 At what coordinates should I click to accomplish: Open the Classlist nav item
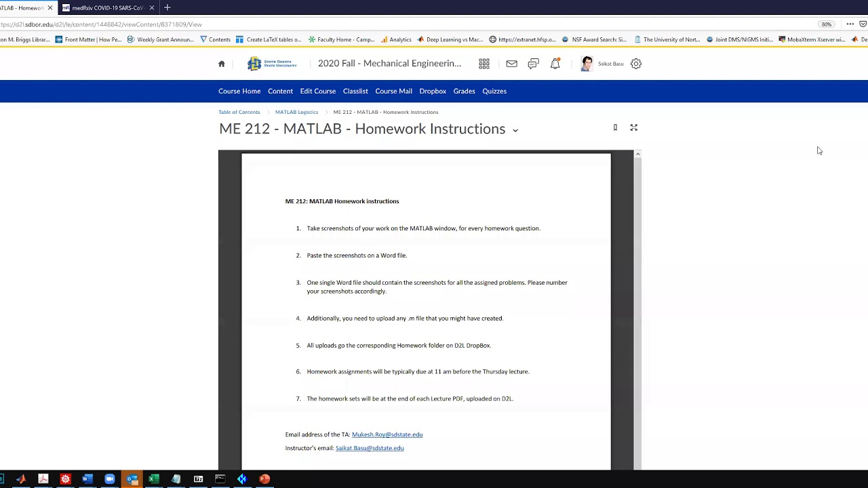click(x=355, y=91)
